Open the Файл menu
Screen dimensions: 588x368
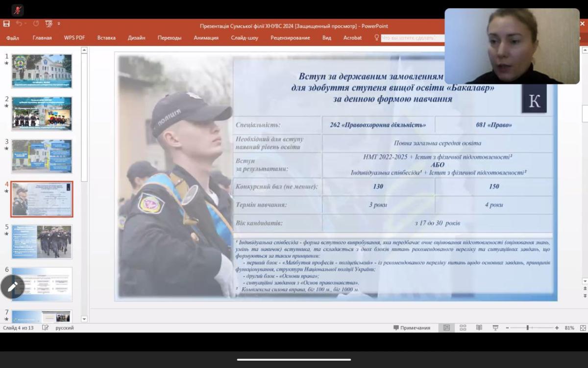pos(13,38)
